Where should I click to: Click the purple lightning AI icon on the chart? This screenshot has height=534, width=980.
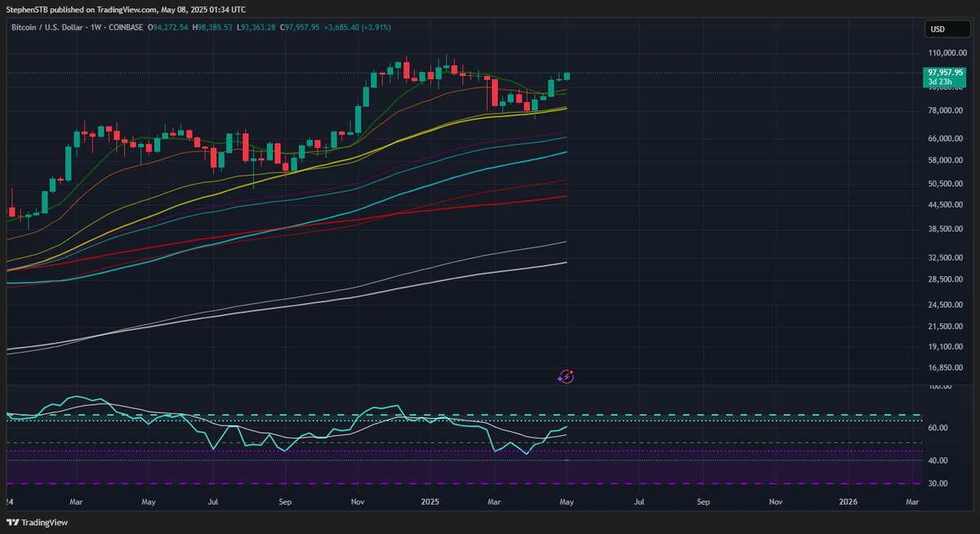[566, 376]
